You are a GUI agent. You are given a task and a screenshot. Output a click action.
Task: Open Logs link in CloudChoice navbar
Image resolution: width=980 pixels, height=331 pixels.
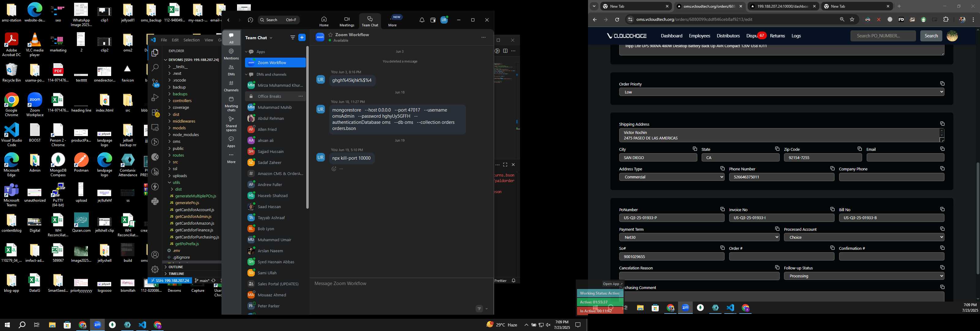pos(796,36)
